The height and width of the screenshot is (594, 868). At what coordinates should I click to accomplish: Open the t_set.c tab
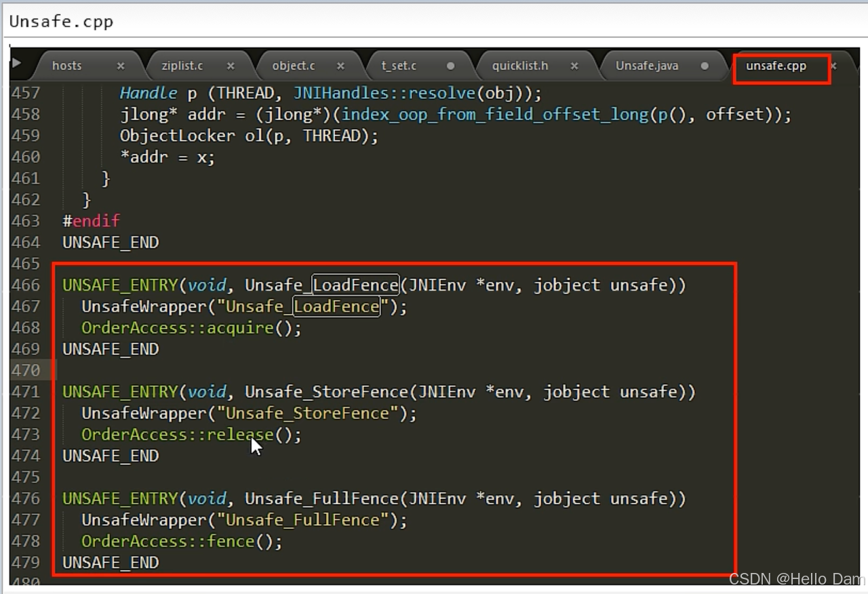click(x=399, y=66)
